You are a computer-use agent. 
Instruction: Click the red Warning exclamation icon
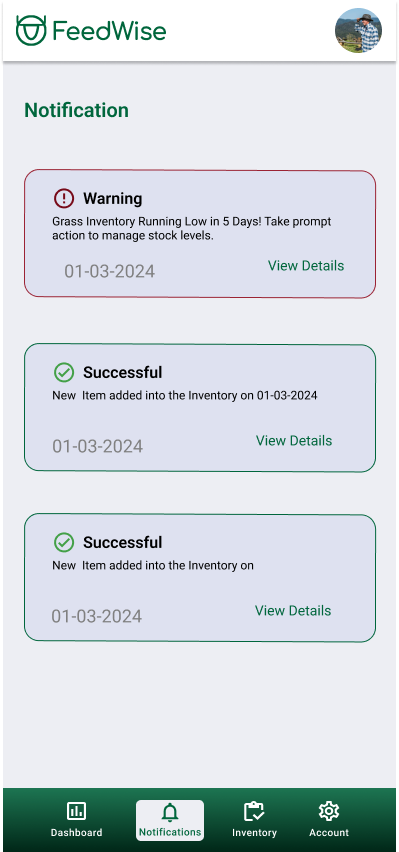click(x=64, y=198)
